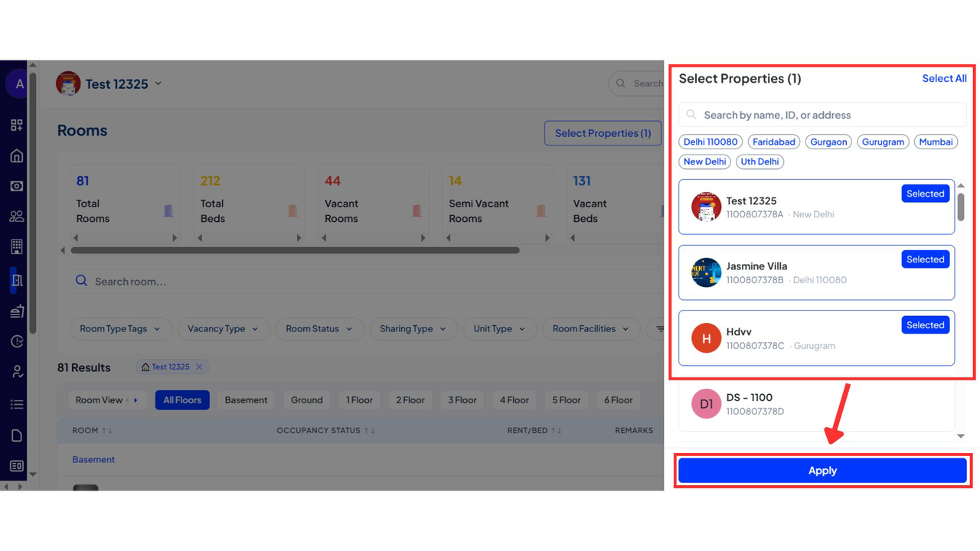Image resolution: width=980 pixels, height=551 pixels.
Task: Click the home icon in sidebar
Action: click(x=16, y=156)
